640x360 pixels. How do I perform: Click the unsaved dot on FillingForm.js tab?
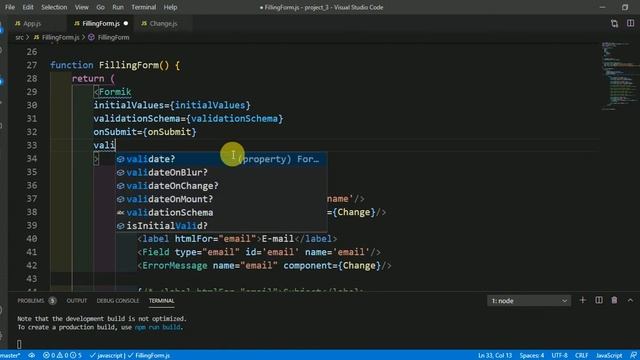pyautogui.click(x=126, y=24)
